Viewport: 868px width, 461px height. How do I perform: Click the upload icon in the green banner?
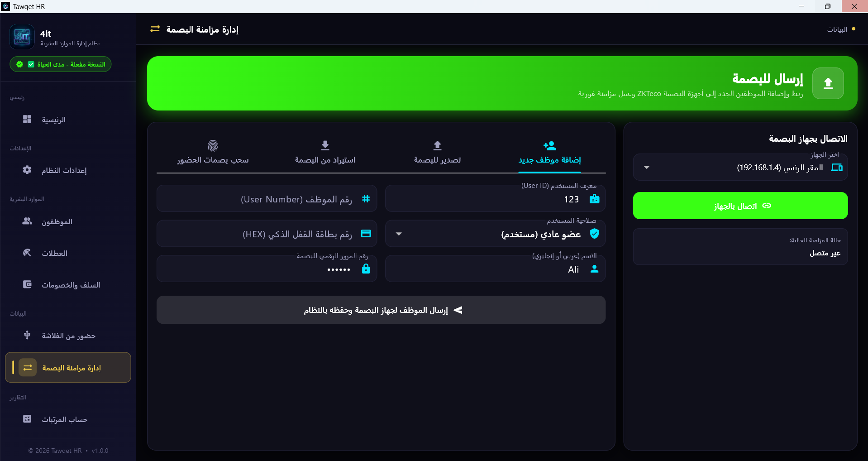point(828,83)
